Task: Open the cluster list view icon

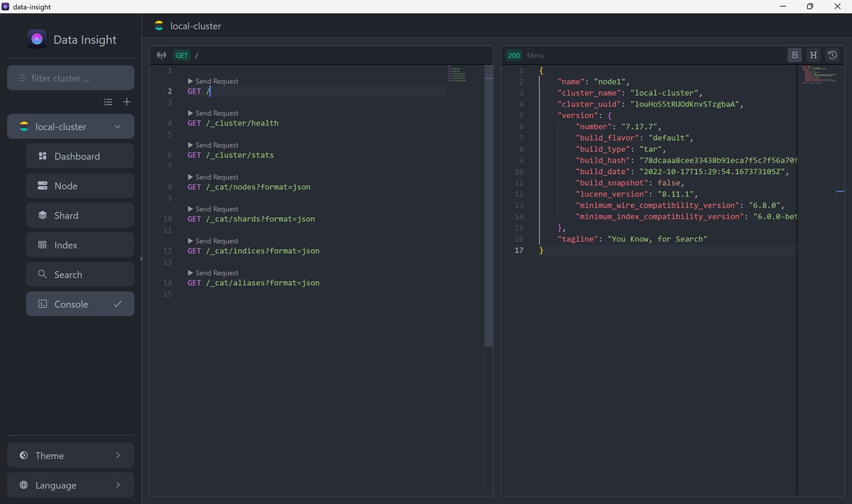Action: [x=108, y=102]
